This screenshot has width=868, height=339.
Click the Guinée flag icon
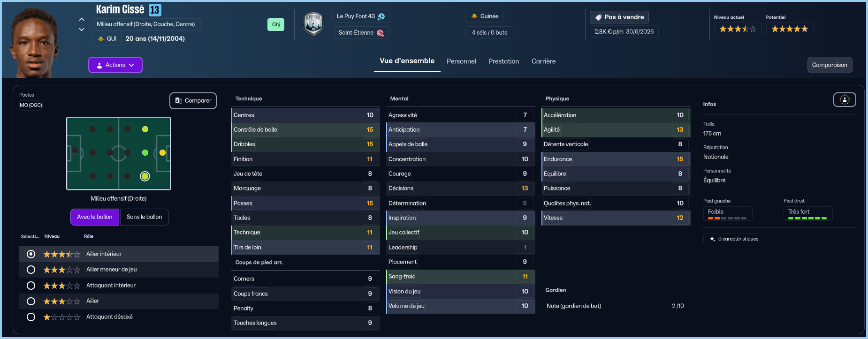(x=474, y=16)
